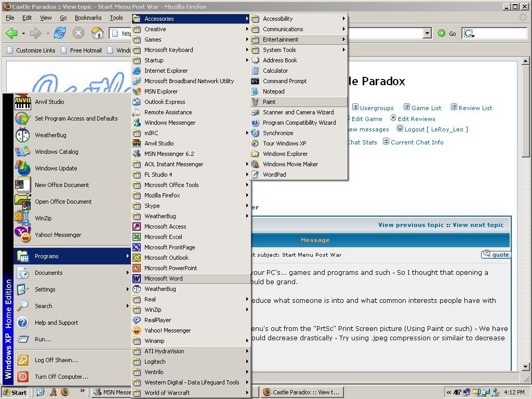Expand the Accessibility submenu
532x399 pixels.
[x=299, y=19]
